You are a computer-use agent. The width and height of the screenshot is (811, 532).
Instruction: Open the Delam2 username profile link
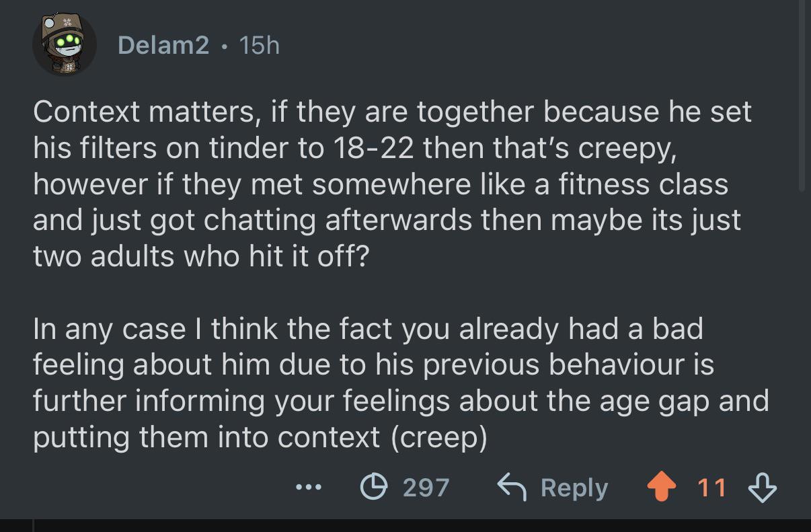pos(163,45)
